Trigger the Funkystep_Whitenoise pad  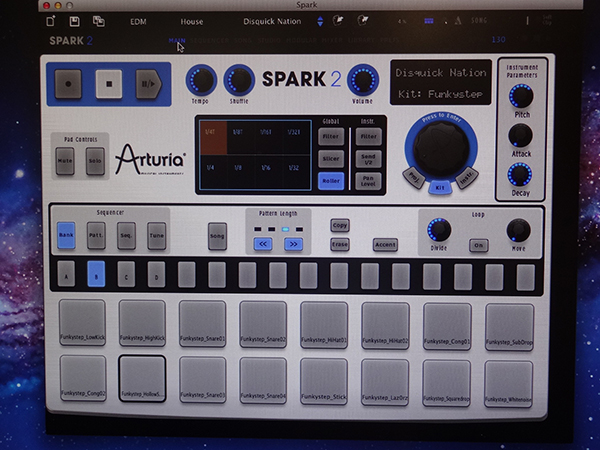click(x=508, y=384)
